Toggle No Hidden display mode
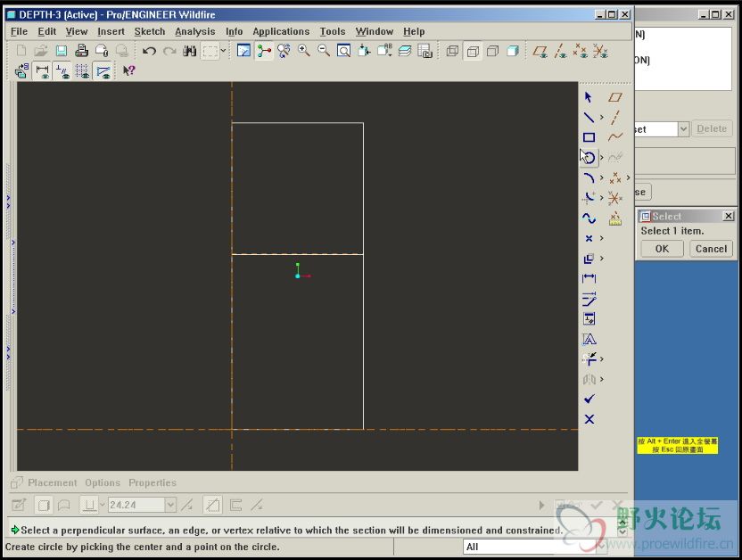742x560 pixels. pos(492,51)
